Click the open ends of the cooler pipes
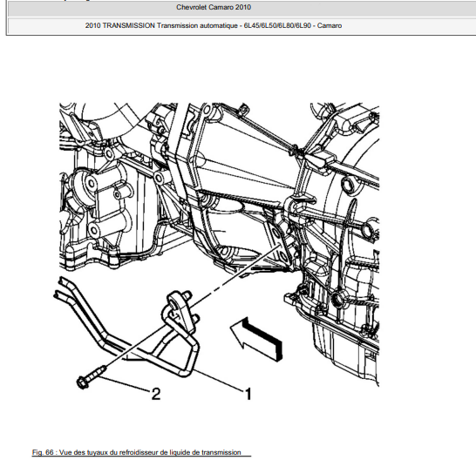This screenshot has height=460, width=476. coord(61,287)
